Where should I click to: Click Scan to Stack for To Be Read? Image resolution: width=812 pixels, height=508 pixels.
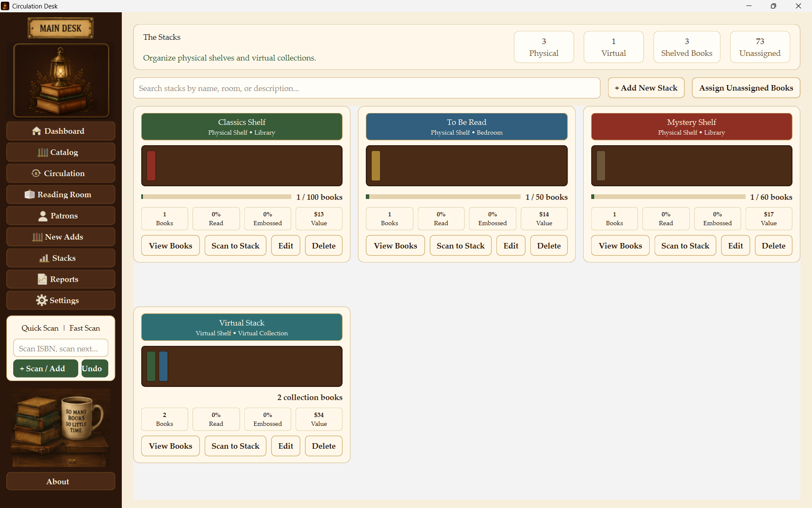pos(461,246)
